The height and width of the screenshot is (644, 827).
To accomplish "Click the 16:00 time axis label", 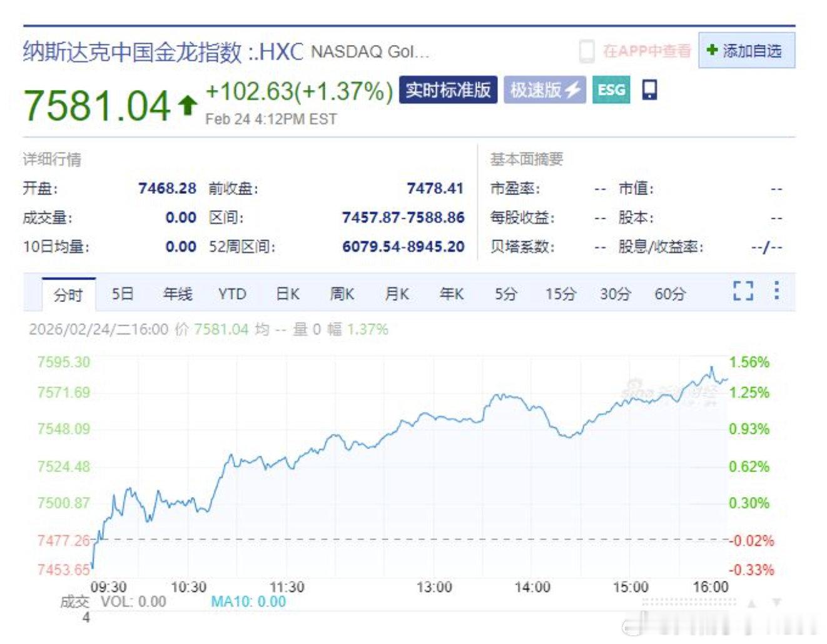I will (x=711, y=587).
